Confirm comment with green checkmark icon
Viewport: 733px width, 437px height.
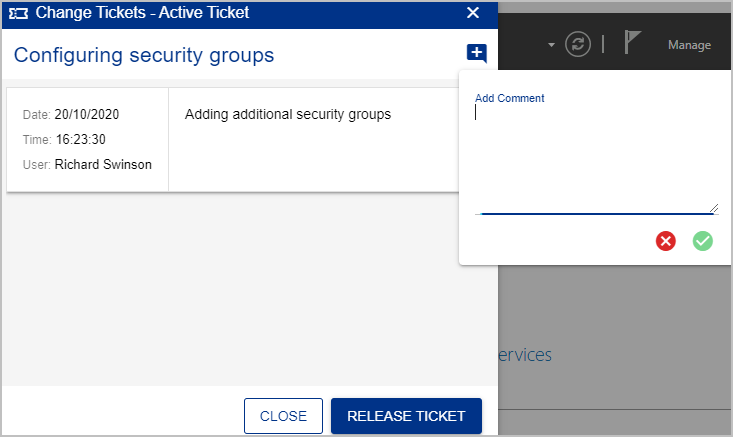702,241
